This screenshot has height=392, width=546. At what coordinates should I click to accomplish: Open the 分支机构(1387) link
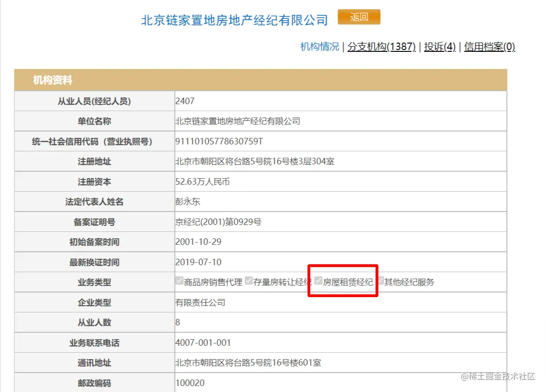[381, 46]
